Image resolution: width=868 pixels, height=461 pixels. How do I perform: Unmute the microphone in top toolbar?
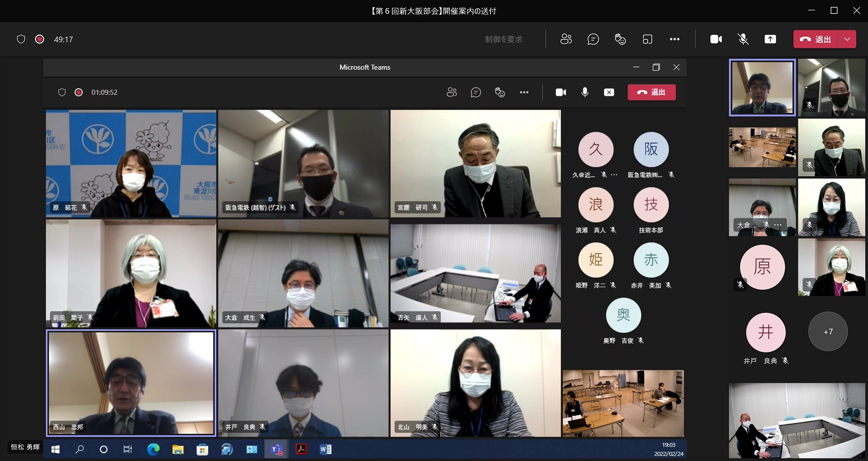(743, 39)
